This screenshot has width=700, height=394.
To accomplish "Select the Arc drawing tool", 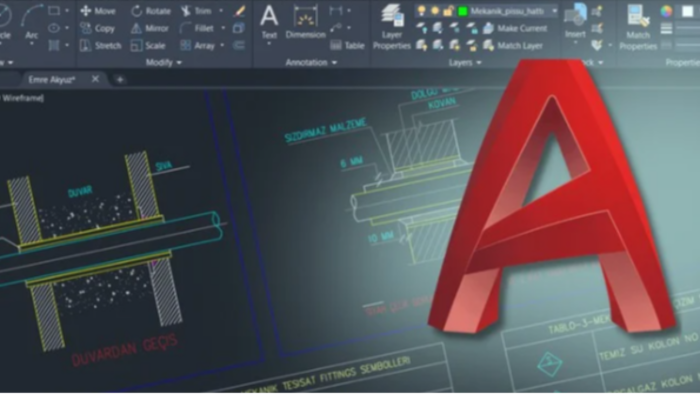I will (31, 21).
